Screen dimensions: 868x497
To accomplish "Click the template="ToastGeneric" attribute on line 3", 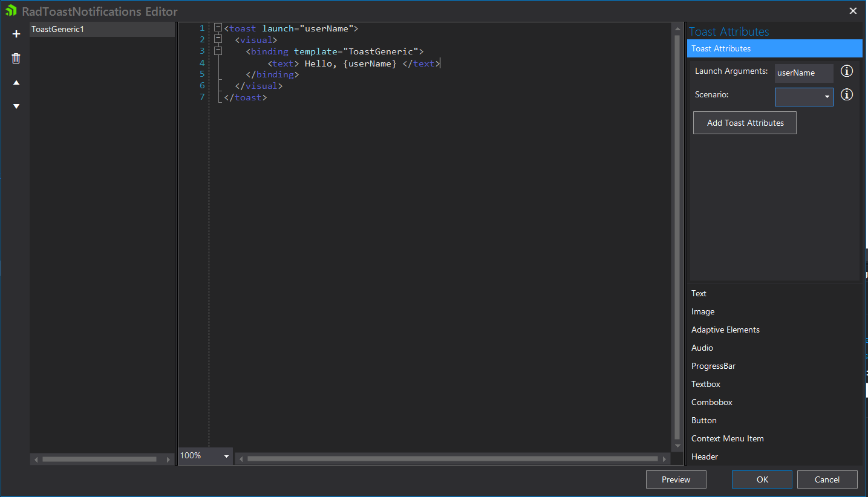I will tap(356, 51).
